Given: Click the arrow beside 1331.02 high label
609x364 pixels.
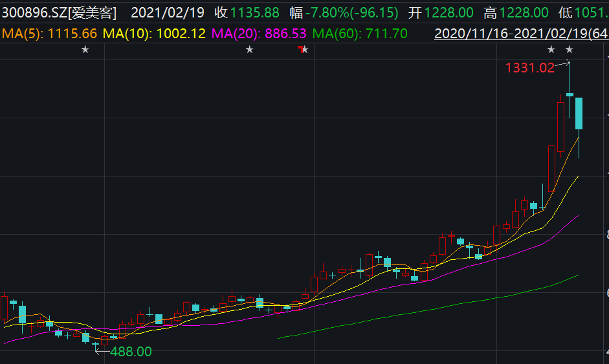Looking at the screenshot, I should (563, 63).
